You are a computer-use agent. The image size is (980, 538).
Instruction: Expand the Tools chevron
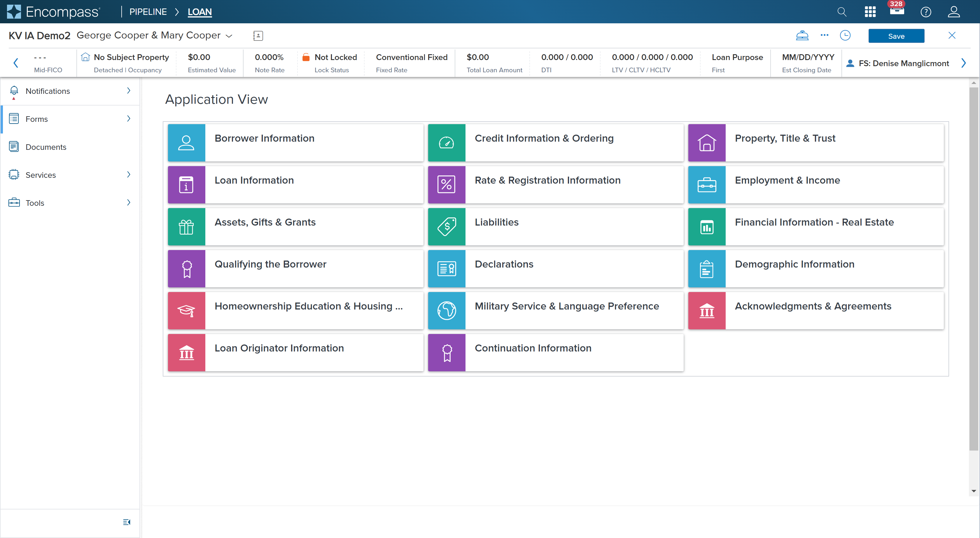coord(129,203)
